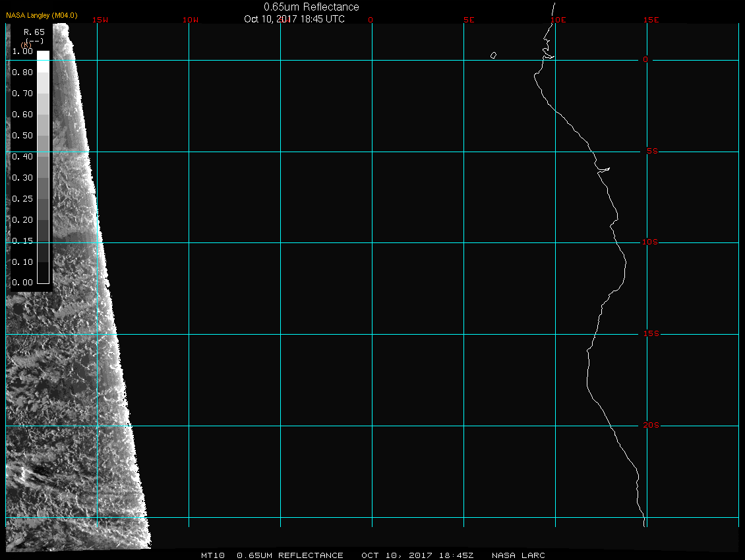Click the 0.65um Reflectance title text
The image size is (745, 560).
[x=311, y=7]
